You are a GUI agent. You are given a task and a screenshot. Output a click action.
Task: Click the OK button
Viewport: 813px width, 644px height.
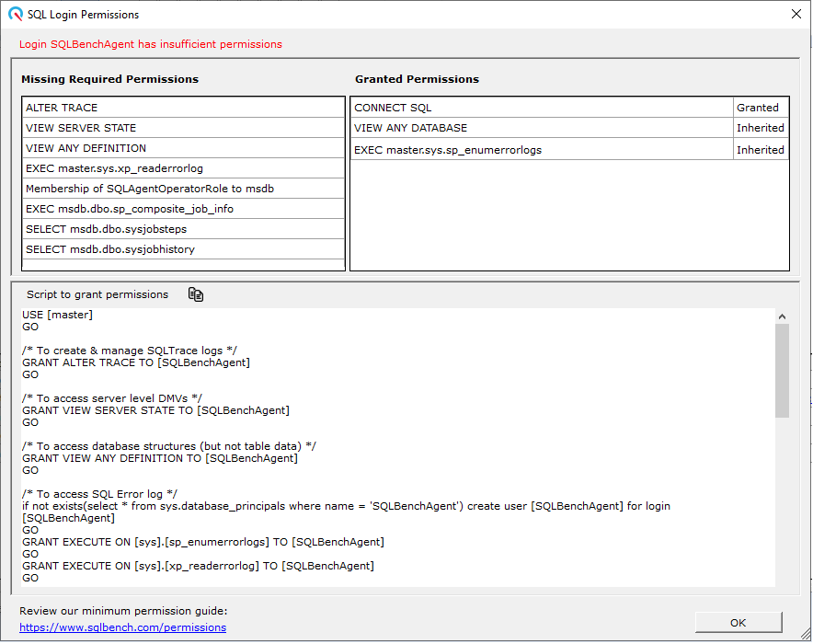click(737, 622)
